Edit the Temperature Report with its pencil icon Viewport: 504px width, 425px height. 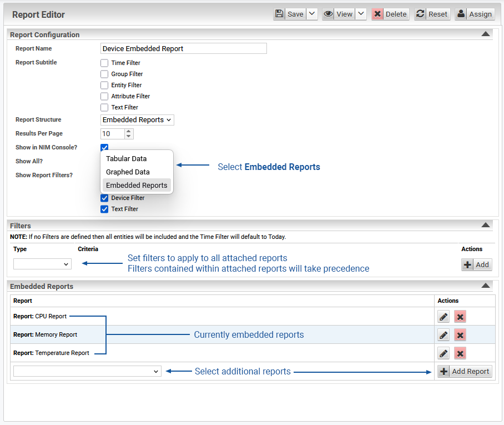(443, 353)
